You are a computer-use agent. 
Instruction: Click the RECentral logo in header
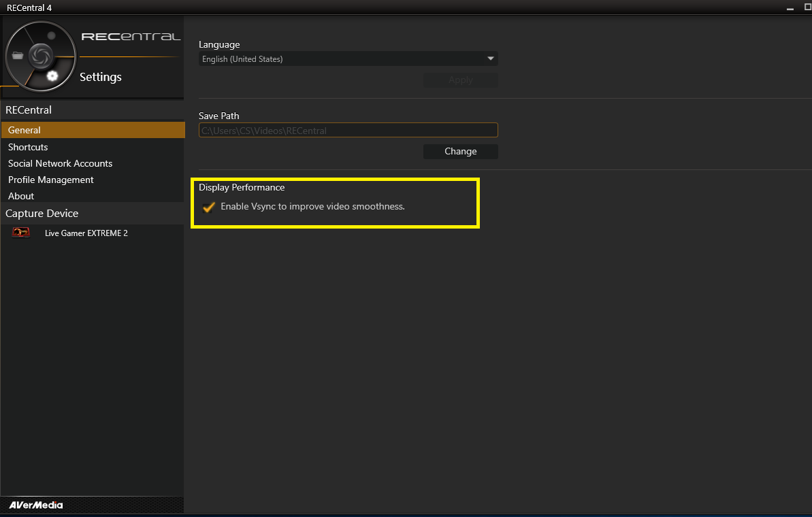point(131,36)
